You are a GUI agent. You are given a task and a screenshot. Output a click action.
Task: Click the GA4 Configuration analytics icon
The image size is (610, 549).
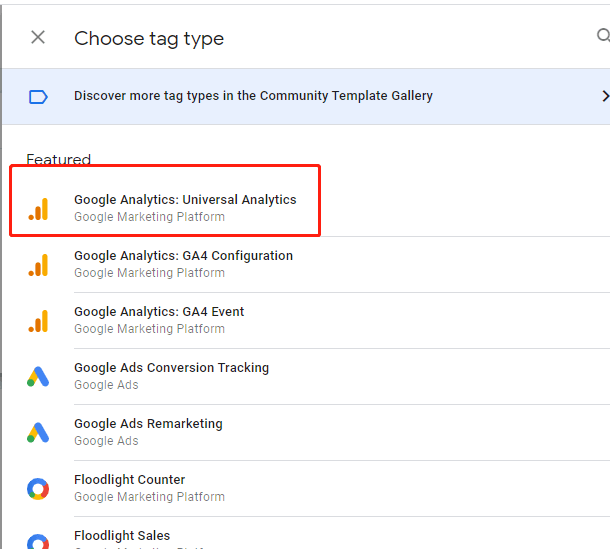coord(38,265)
